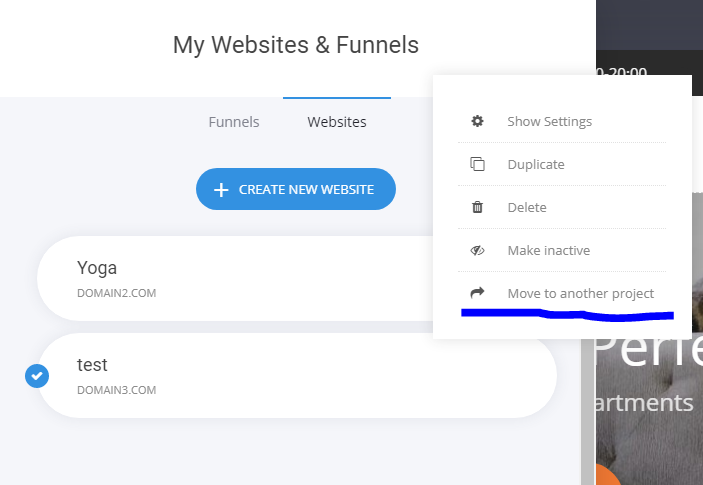Choose Duplicate in the context menu

coord(536,164)
